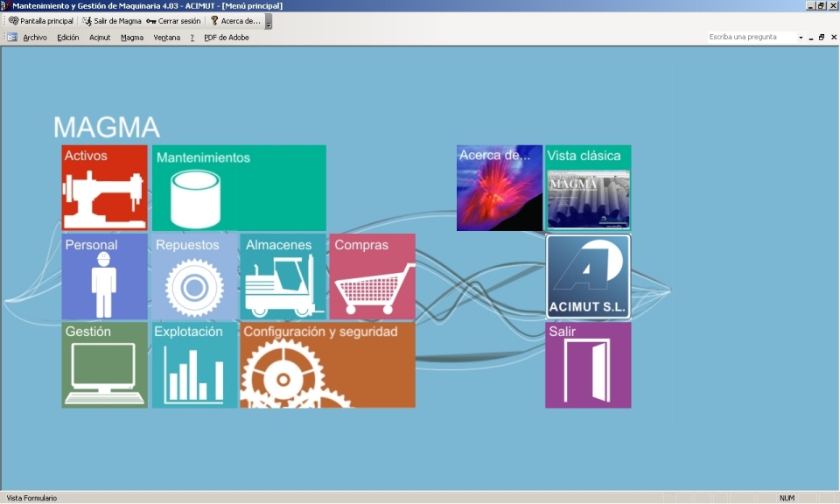Open the Configuración y seguridad tile
This screenshot has height=504, width=840.
[328, 365]
